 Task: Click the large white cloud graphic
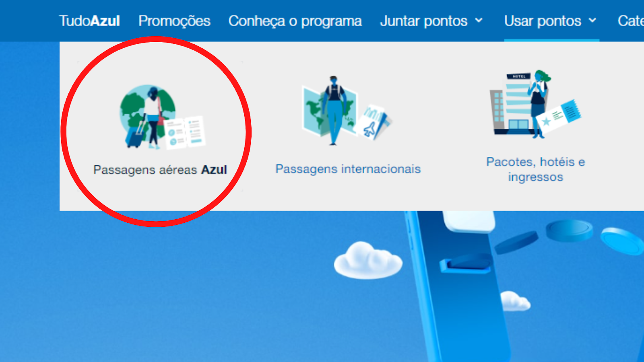368,260
